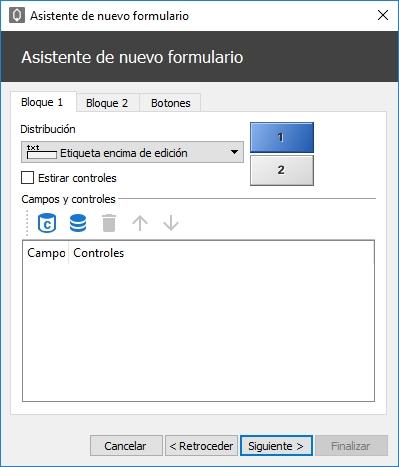This screenshot has width=399, height=467.
Task: Click Etiqueta encima de edición combo box
Action: (132, 152)
